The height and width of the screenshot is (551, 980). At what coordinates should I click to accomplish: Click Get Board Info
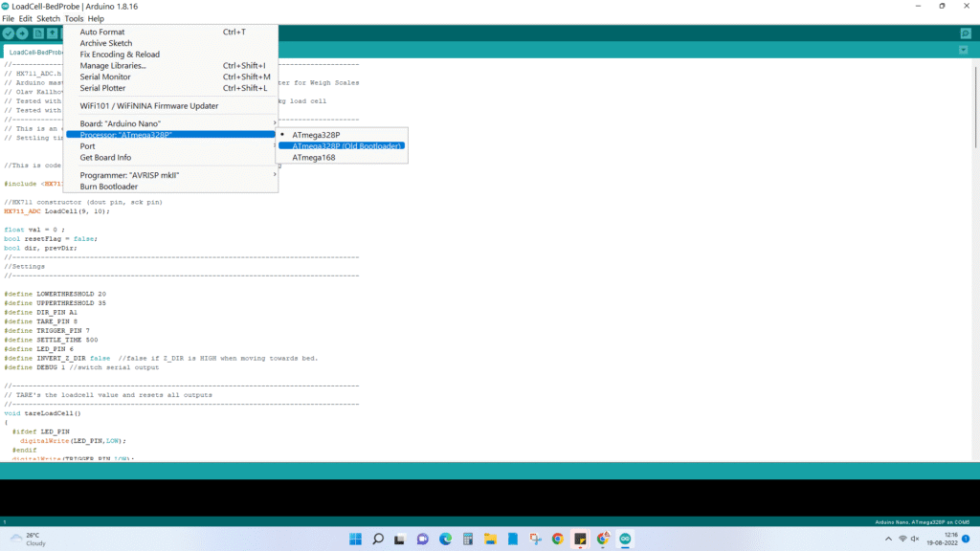pos(105,158)
